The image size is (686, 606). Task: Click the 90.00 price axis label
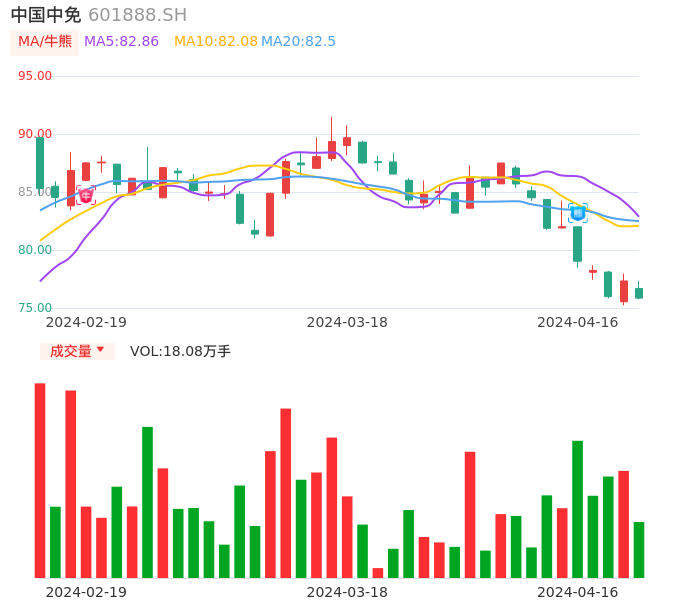[35, 134]
